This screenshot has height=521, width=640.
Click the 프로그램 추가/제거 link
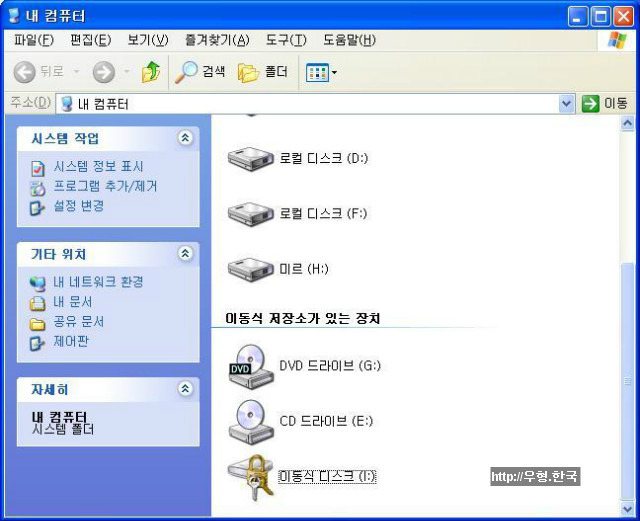105,187
